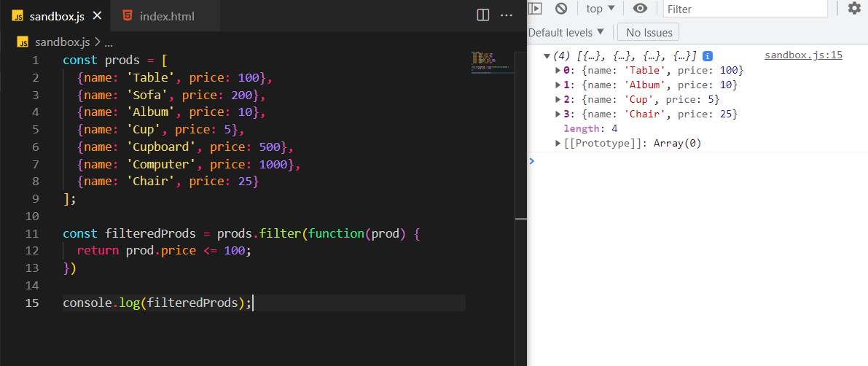Expand array item 3 with name 'Chair'
868x366 pixels.
pyautogui.click(x=558, y=114)
